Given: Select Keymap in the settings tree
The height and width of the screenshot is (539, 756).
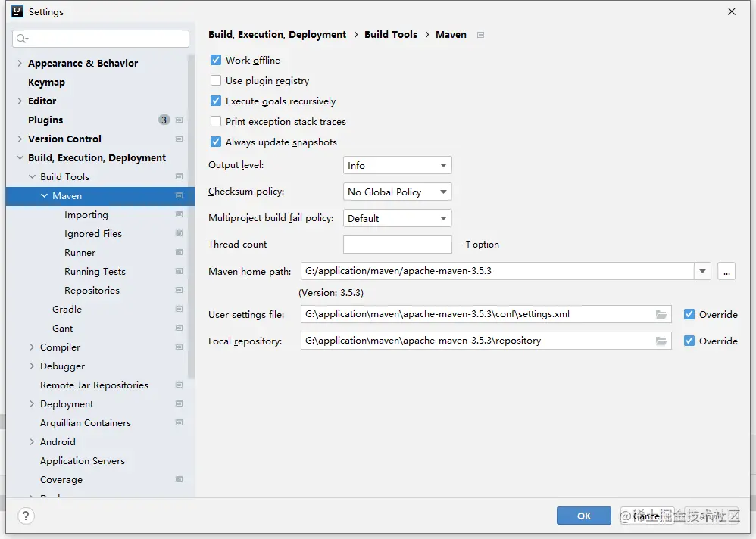Looking at the screenshot, I should point(46,82).
